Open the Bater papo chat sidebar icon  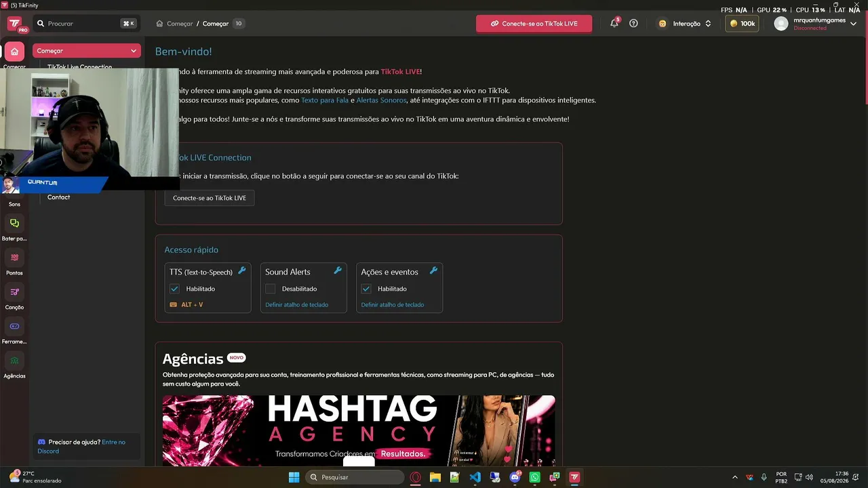pos(14,223)
